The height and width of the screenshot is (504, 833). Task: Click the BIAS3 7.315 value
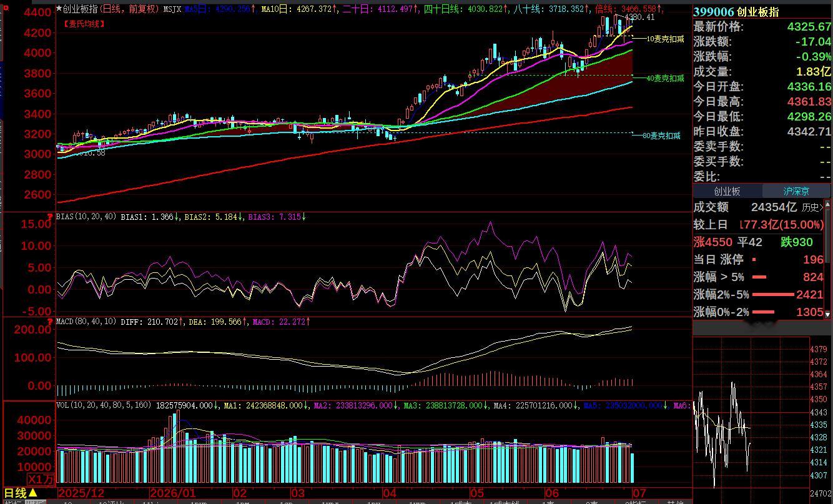click(277, 217)
